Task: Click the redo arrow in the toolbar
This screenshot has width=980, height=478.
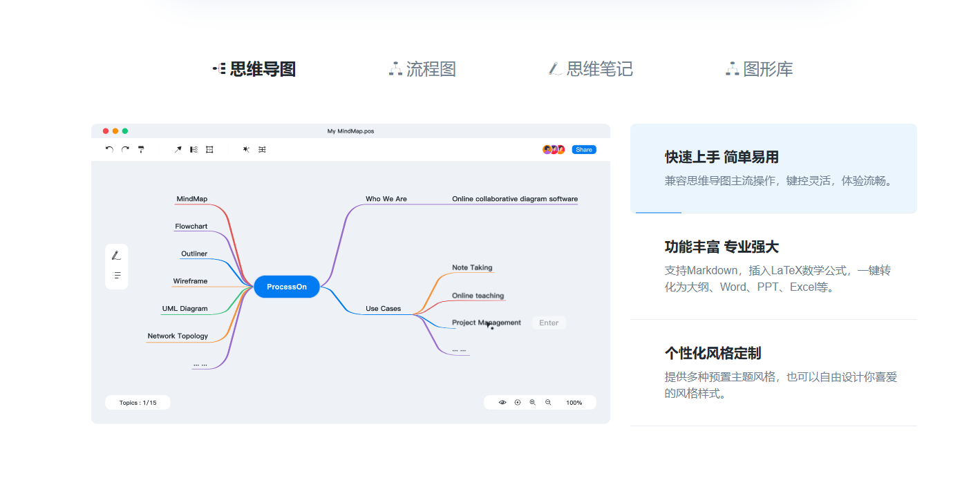Action: (125, 149)
